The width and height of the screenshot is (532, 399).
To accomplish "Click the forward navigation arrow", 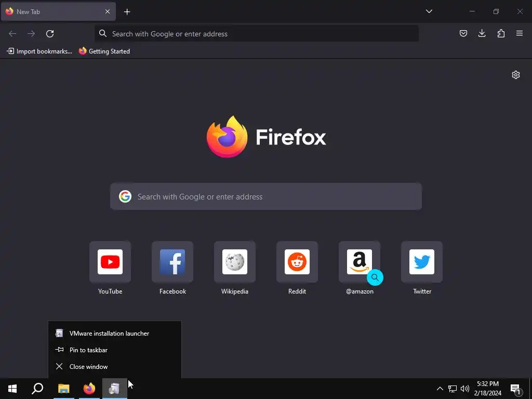I will coord(31,34).
